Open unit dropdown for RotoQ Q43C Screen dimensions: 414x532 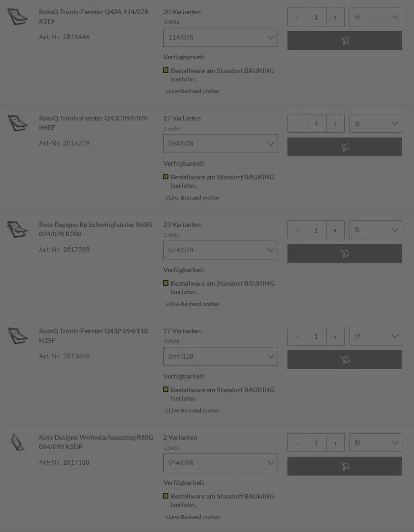click(376, 123)
